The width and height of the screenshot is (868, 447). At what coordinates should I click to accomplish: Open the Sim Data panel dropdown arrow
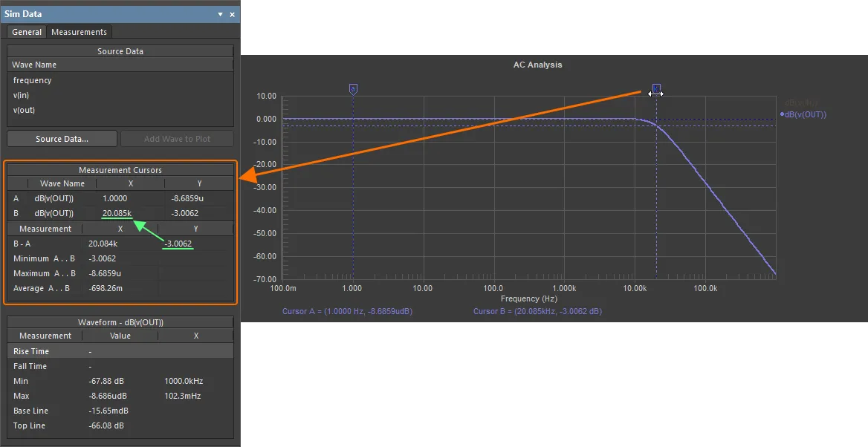220,14
